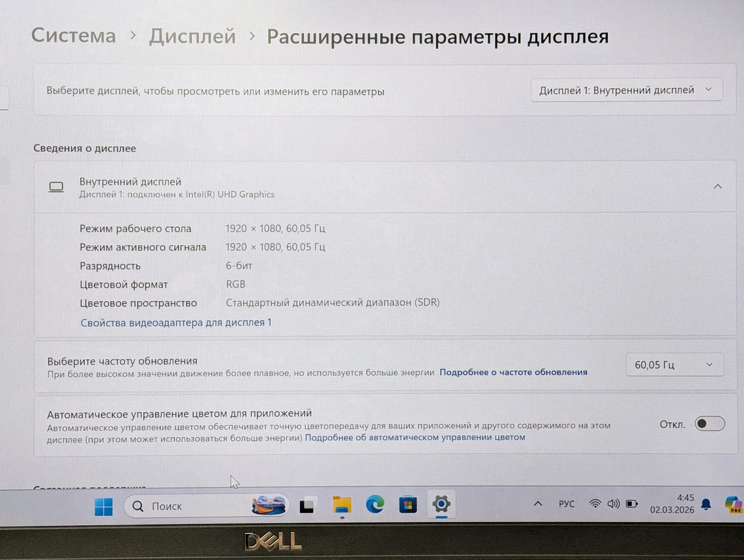Image resolution: width=744 pixels, height=560 pixels.
Task: Open Свойства видеоадаптера для дисплея 1 link
Action: [176, 322]
